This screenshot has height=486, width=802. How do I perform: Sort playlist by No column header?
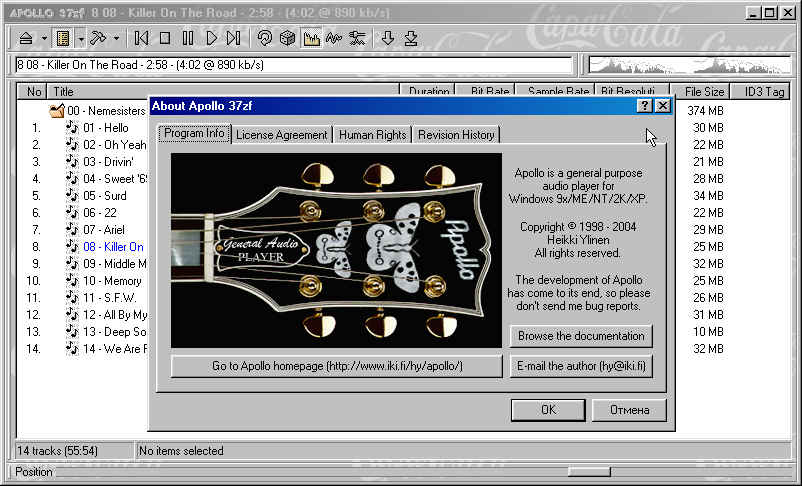(33, 92)
